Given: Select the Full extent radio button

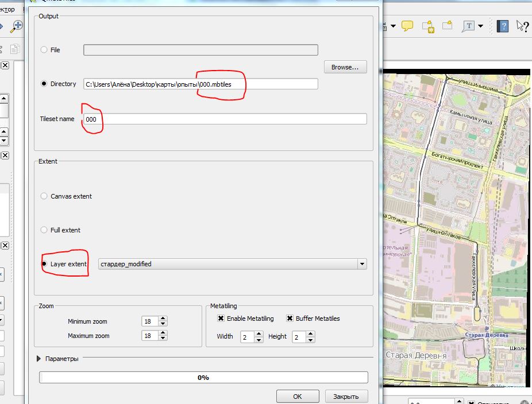Looking at the screenshot, I should 44,230.
